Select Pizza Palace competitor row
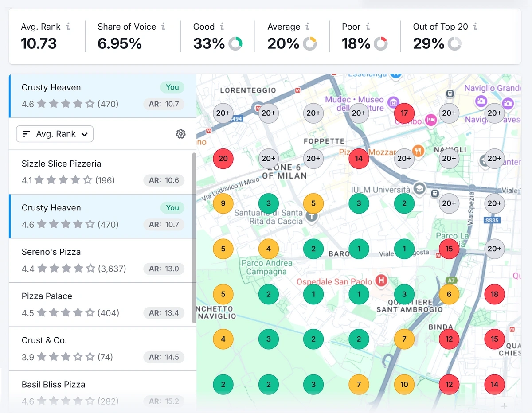532x413 pixels. 102,304
